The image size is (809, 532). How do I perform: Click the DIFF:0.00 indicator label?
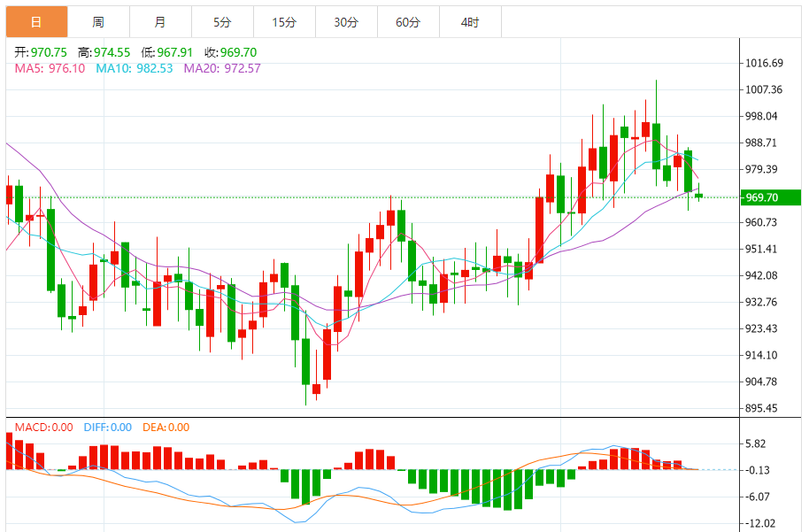tap(108, 428)
